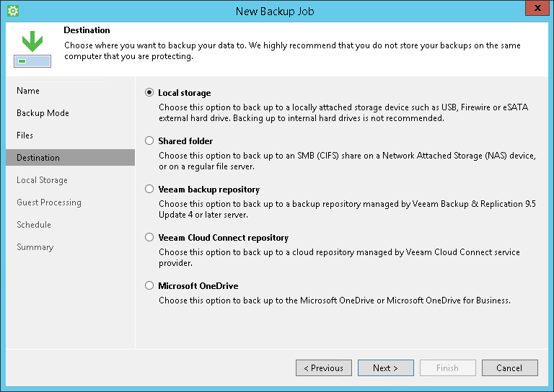
Task: Close the New Backup Job dialog
Action: [535, 10]
